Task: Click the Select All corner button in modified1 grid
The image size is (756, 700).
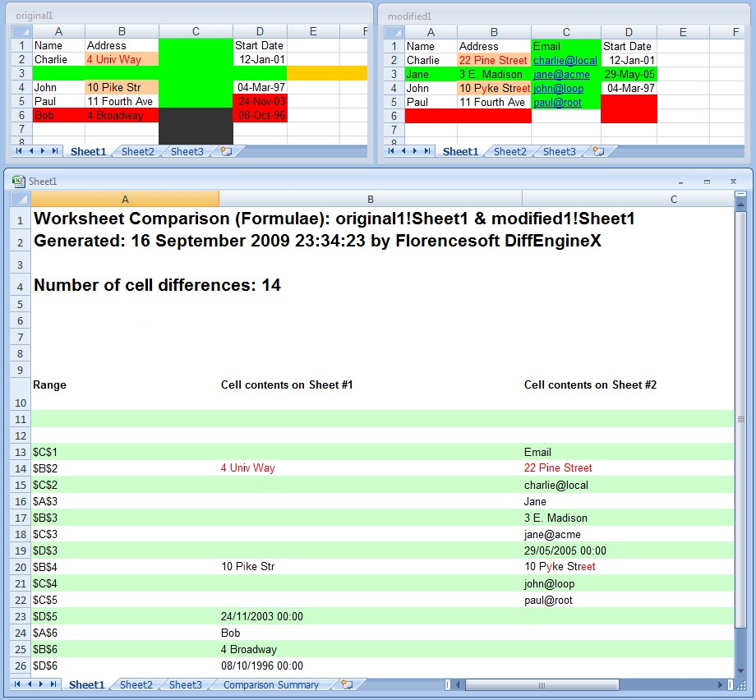Action: click(393, 31)
